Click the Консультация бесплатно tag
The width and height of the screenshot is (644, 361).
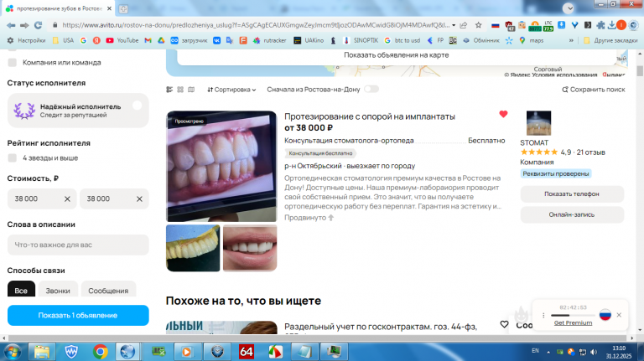[320, 153]
